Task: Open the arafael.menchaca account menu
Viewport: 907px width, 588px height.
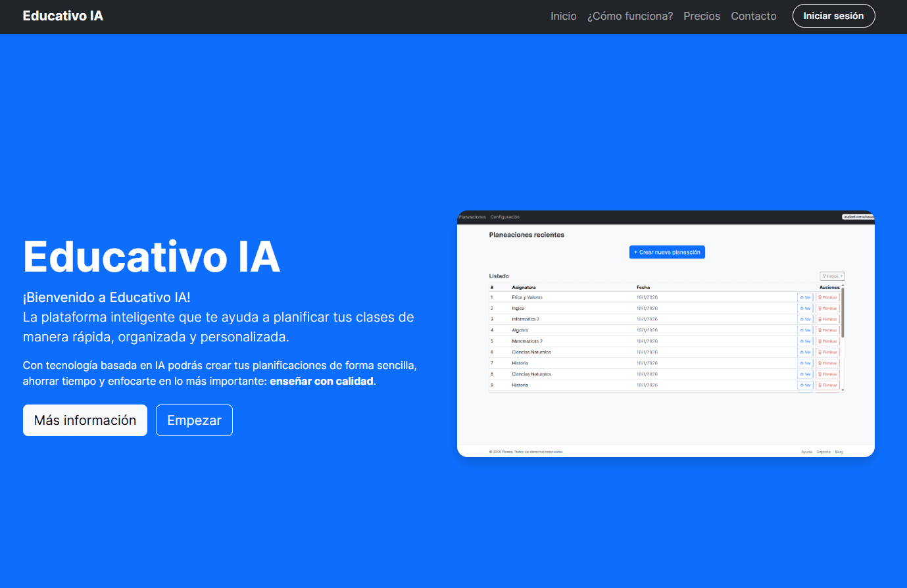Action: coord(857,217)
